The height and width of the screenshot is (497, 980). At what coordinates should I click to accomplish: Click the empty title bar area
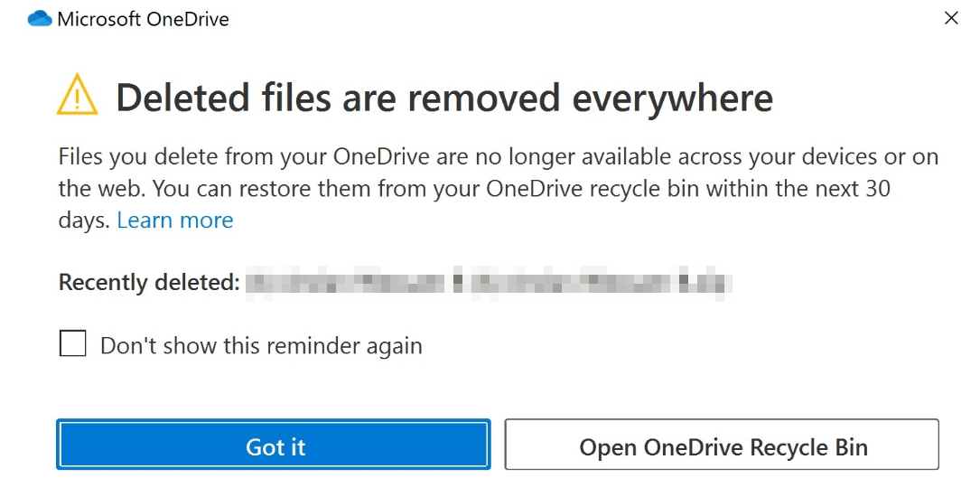tap(582, 19)
